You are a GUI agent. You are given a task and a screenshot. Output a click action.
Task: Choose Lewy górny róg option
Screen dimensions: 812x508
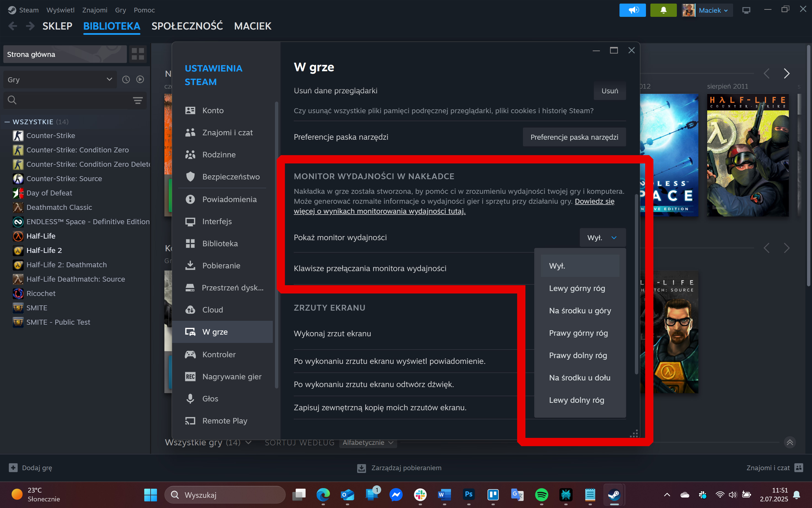580,288
